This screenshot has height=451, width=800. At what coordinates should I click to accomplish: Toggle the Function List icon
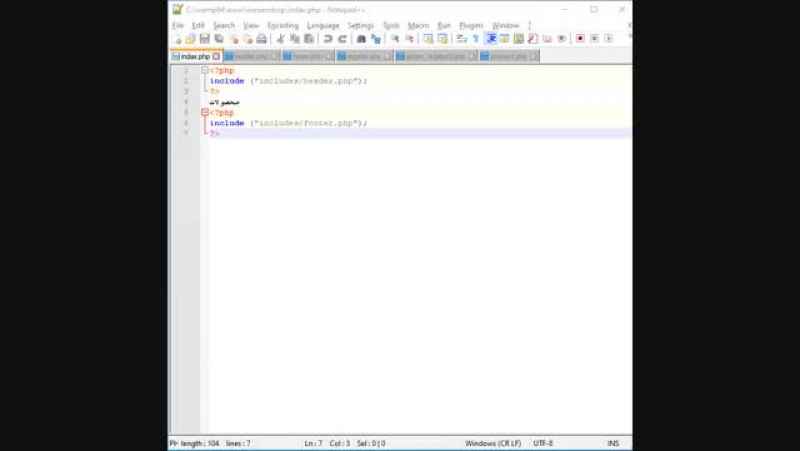tap(533, 39)
